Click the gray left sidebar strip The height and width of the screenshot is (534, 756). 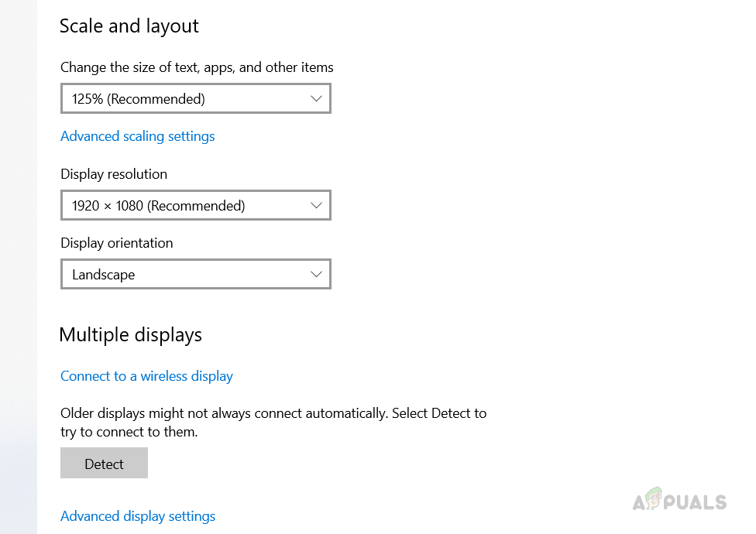pyautogui.click(x=18, y=267)
